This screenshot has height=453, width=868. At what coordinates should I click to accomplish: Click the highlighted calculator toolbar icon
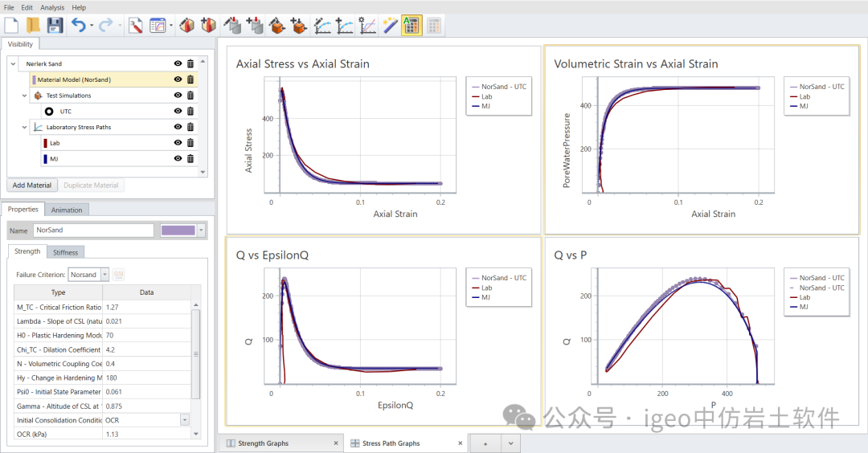[411, 26]
